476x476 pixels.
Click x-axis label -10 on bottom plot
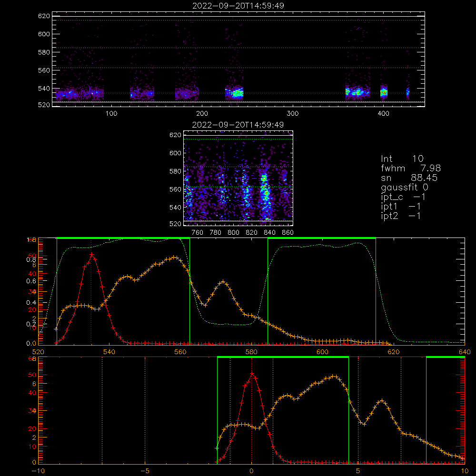point(38,471)
